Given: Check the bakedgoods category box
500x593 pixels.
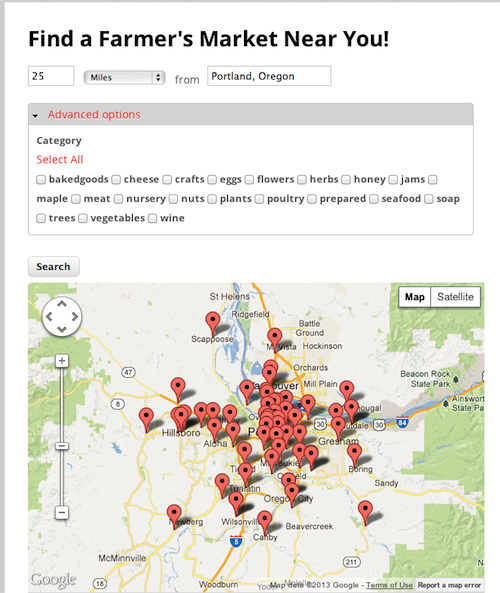Looking at the screenshot, I should tap(41, 180).
